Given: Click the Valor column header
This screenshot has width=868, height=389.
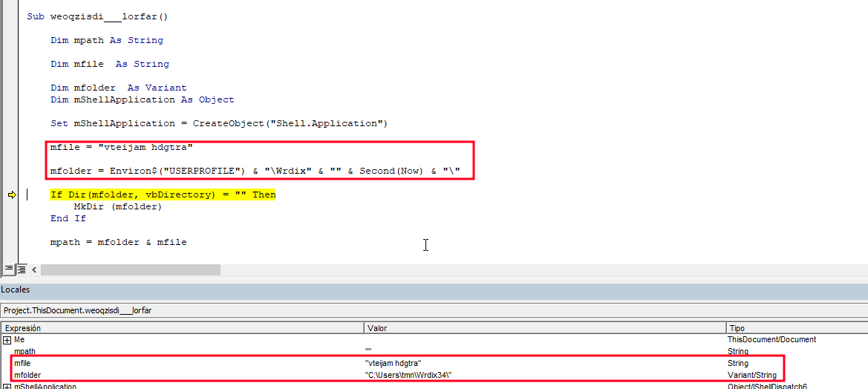Looking at the screenshot, I should [x=544, y=327].
